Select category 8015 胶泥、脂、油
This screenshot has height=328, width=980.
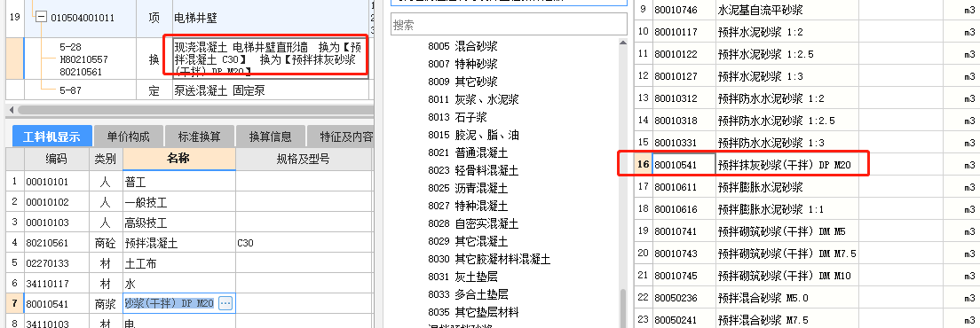pos(473,135)
